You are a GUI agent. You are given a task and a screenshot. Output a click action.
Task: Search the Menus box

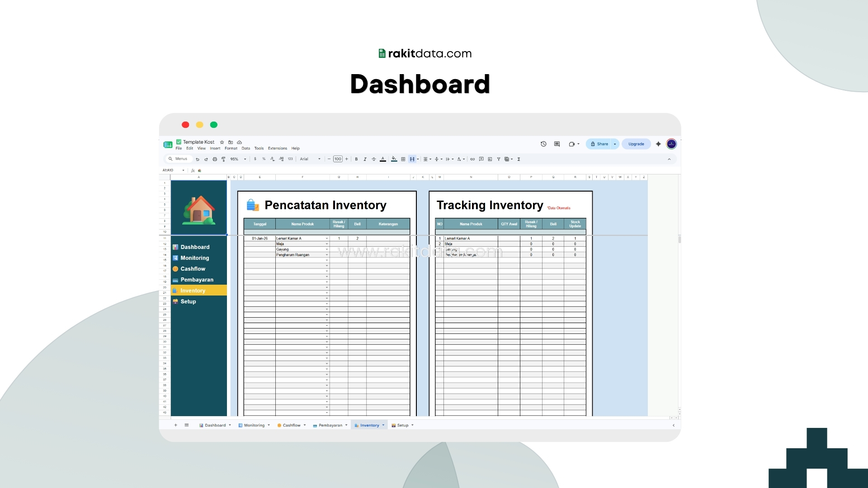click(x=178, y=159)
